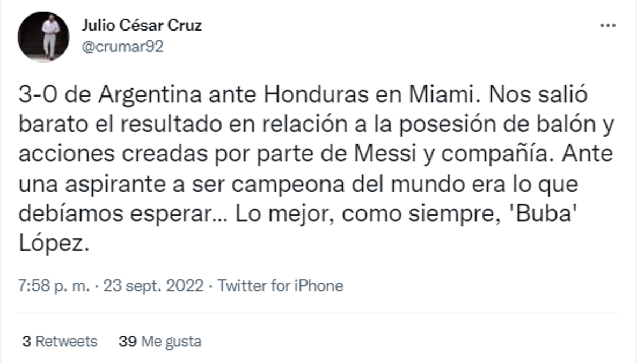Click the date 23 sept. 2022
The width and height of the screenshot is (644, 363).
click(x=151, y=286)
